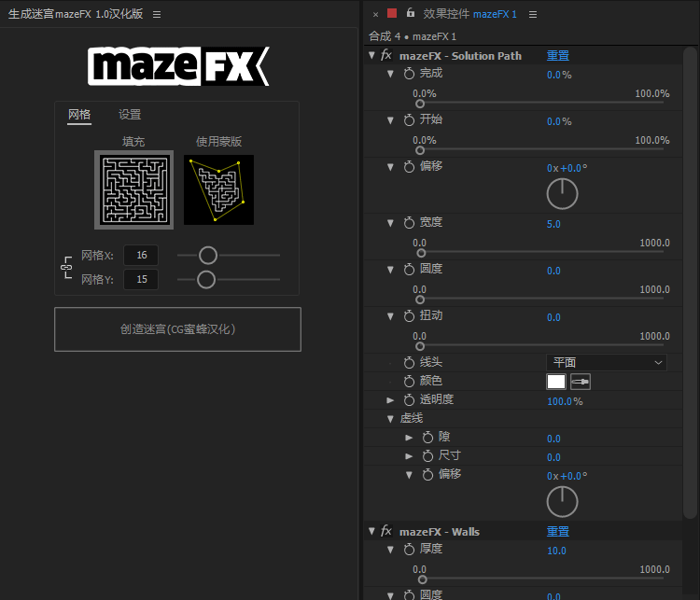Screen dimensions: 700x600
Task: Open the 生成迷宫 mazeFX panel menu
Action: coord(157,14)
